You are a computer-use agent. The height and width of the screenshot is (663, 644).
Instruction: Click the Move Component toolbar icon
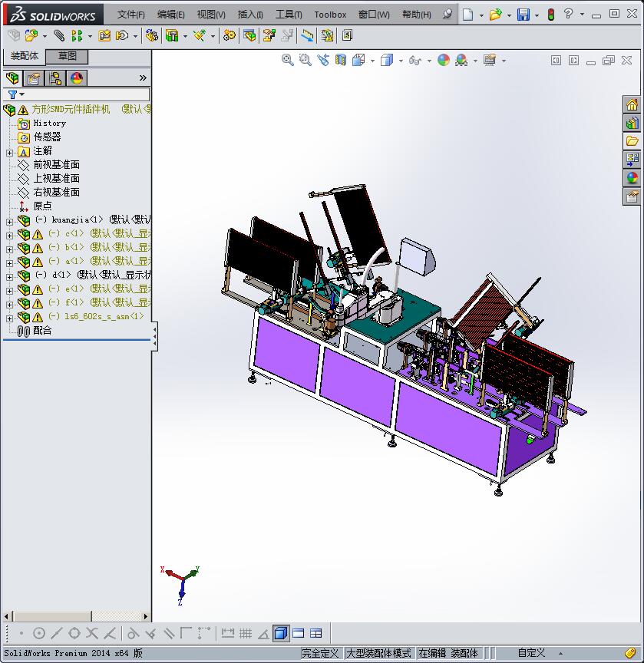point(122,35)
